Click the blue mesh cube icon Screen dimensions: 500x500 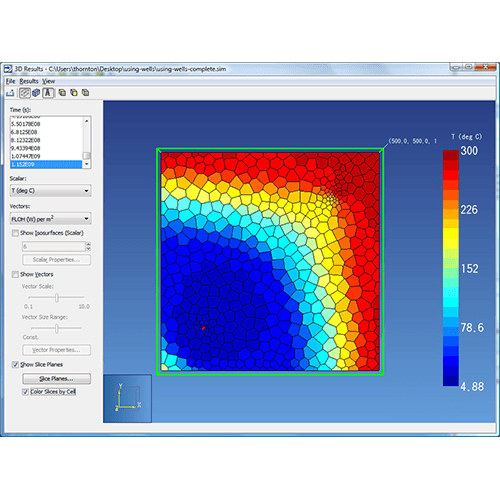[x=36, y=93]
